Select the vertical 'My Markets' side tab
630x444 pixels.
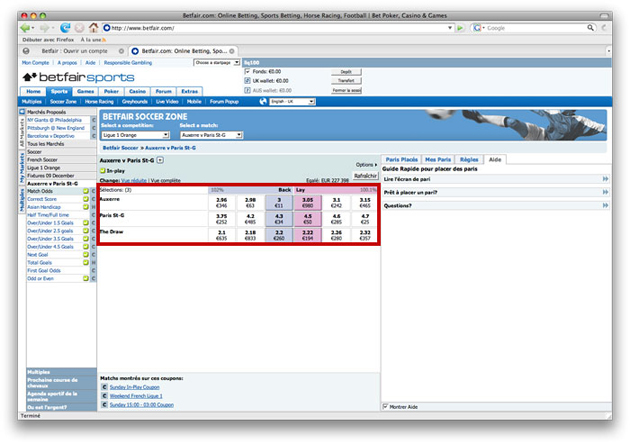[22, 168]
